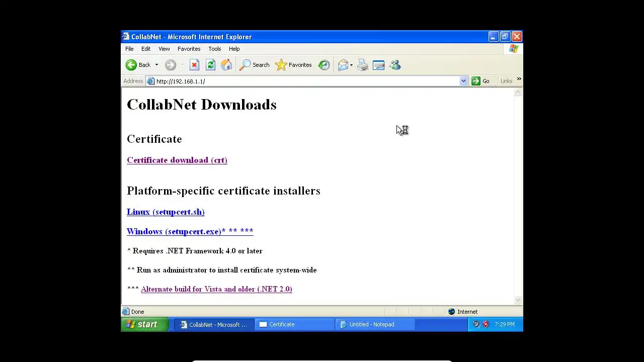Expand the Mail dropdown arrow
Screen dimensions: 644x362
(x=351, y=65)
